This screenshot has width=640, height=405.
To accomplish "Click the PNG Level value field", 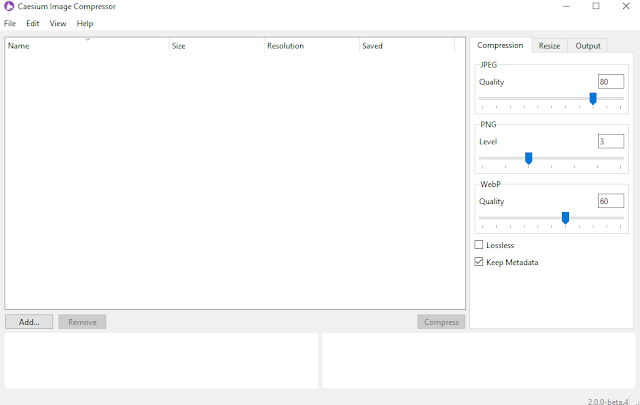I will coord(611,141).
